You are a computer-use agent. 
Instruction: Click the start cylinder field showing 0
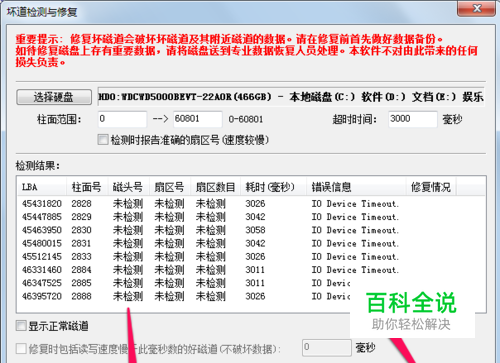(x=122, y=119)
